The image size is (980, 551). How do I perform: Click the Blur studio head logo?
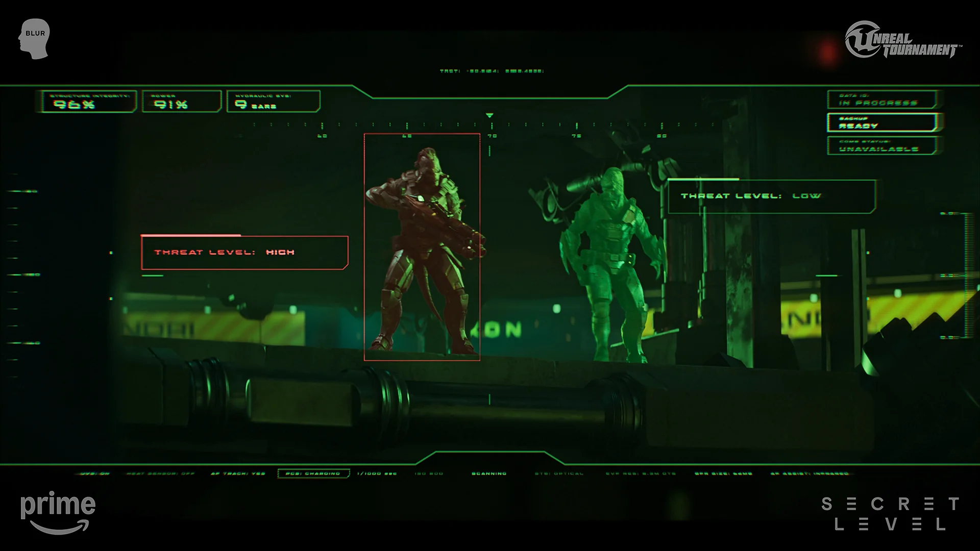click(35, 39)
